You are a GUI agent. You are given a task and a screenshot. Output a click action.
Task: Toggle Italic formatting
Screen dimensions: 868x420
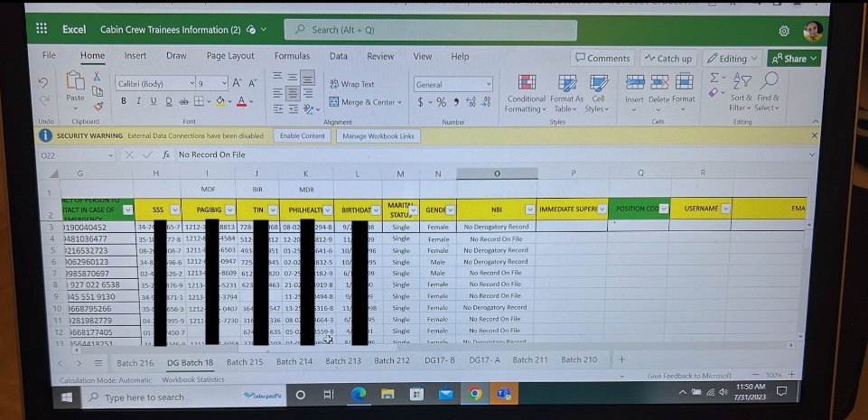coord(138,101)
